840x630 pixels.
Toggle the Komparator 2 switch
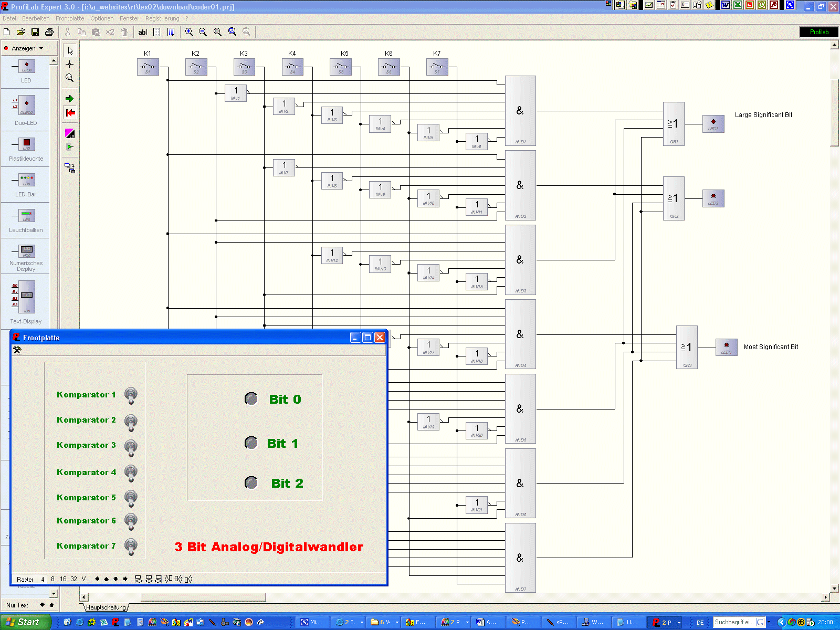tap(131, 422)
